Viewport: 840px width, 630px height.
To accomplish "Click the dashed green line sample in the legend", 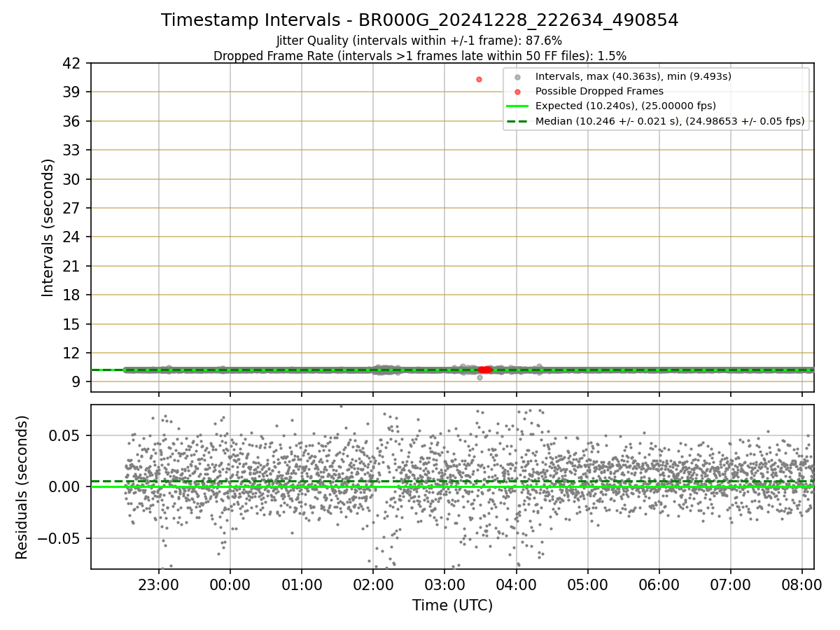I will (517, 122).
